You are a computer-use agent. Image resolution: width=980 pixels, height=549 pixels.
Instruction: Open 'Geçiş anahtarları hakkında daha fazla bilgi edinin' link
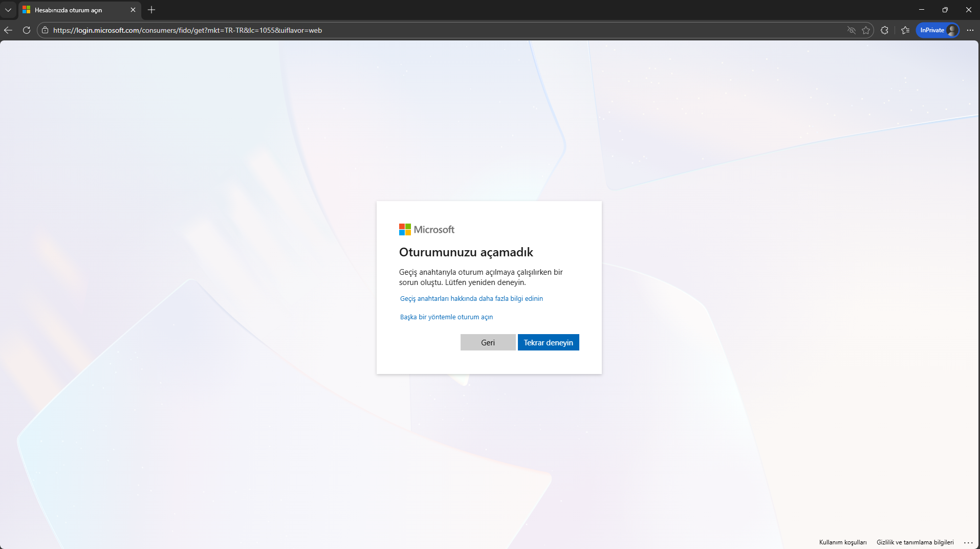[x=471, y=299]
